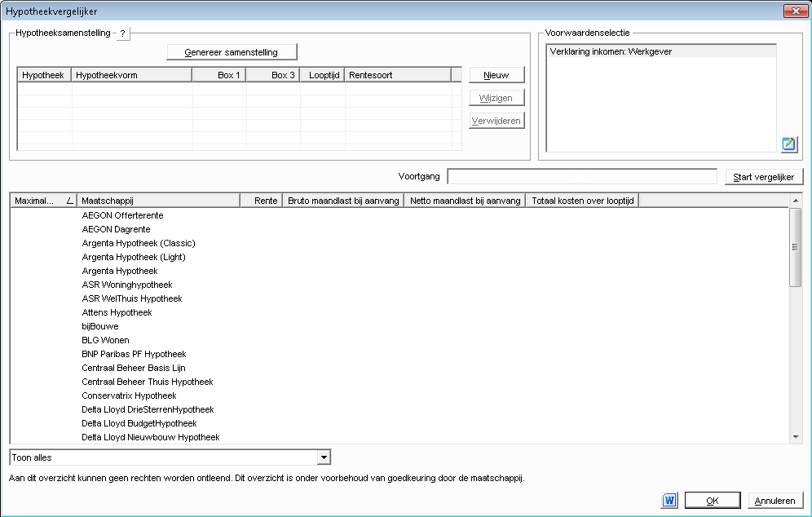The image size is (812, 517).
Task: Click the Hypotheek column header
Action: coord(45,75)
